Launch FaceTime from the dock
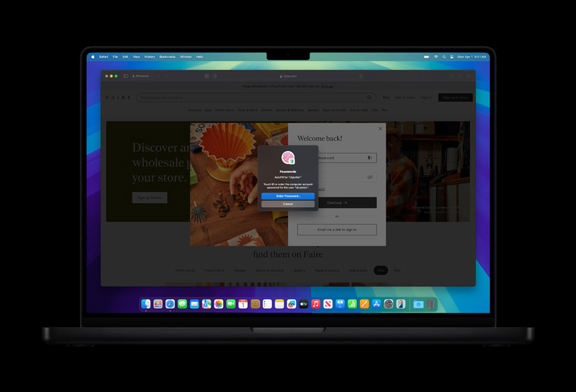 click(231, 304)
